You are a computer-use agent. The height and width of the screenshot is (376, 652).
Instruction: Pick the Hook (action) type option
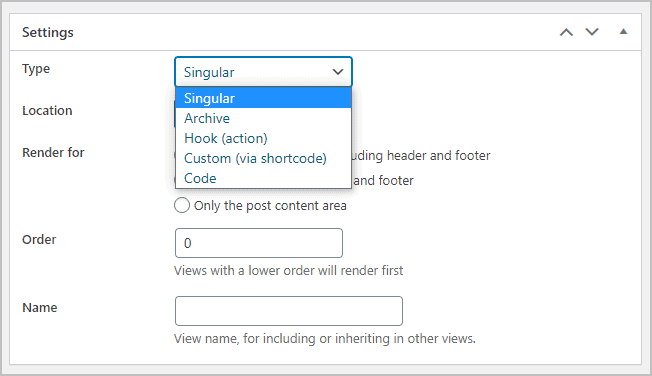coord(264,138)
